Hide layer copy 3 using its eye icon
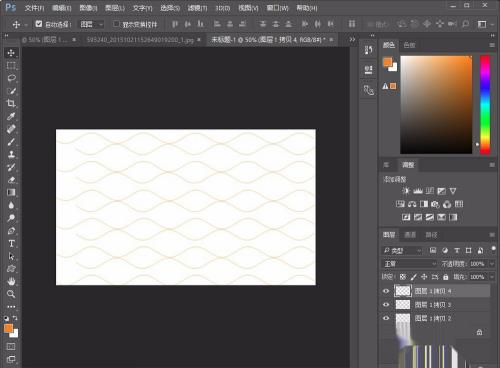Screen dimensions: 500x368 click(x=386, y=304)
